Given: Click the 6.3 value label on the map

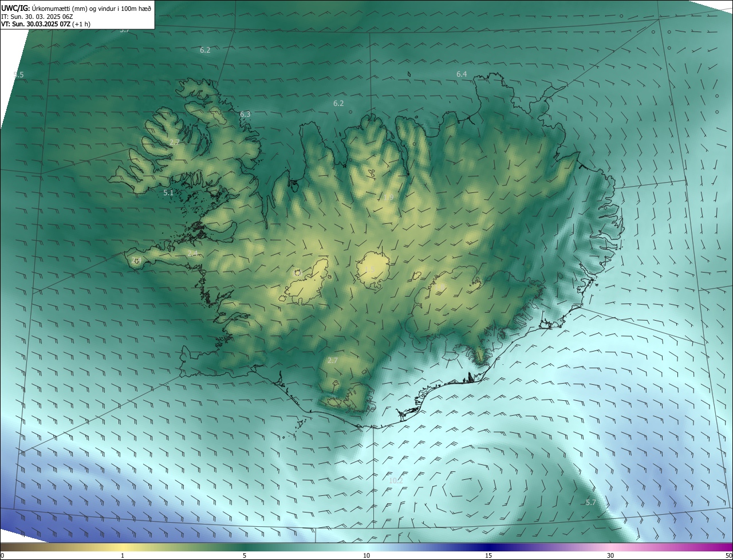Looking at the screenshot, I should tap(245, 115).
